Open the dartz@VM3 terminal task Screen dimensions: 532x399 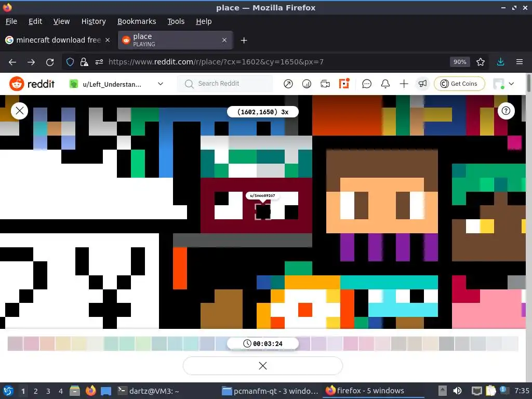pos(148,391)
